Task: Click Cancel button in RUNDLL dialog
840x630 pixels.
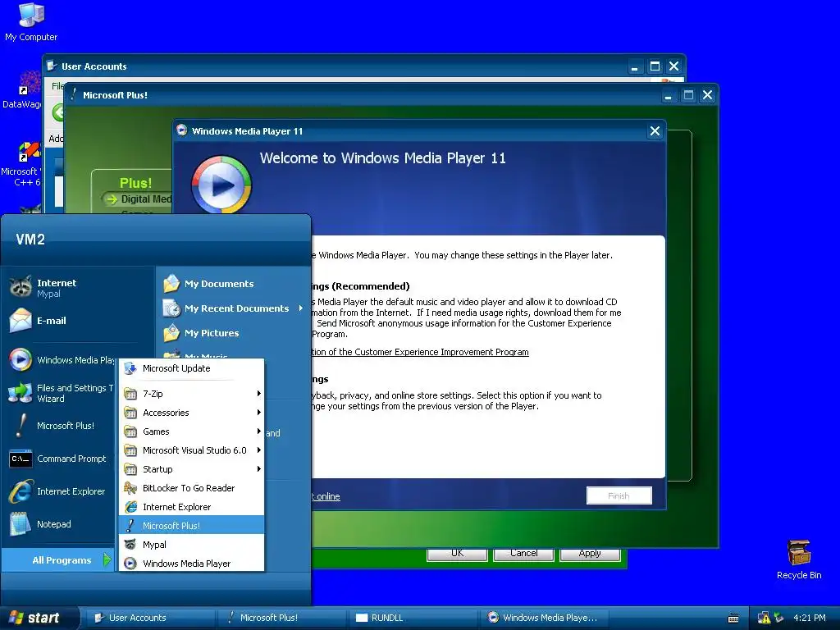Action: [523, 554]
